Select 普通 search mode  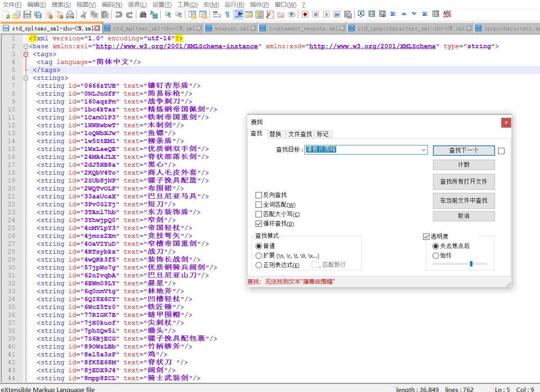click(259, 246)
